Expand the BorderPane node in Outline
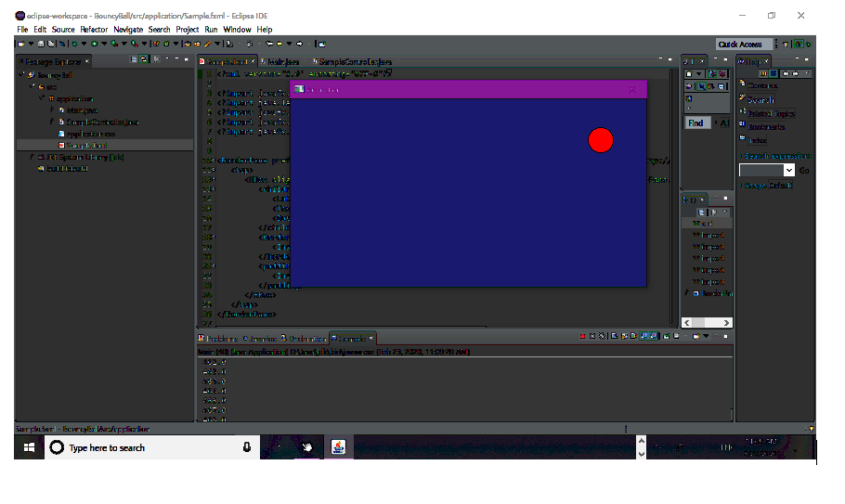Viewport: 845px width, 504px height. click(686, 293)
